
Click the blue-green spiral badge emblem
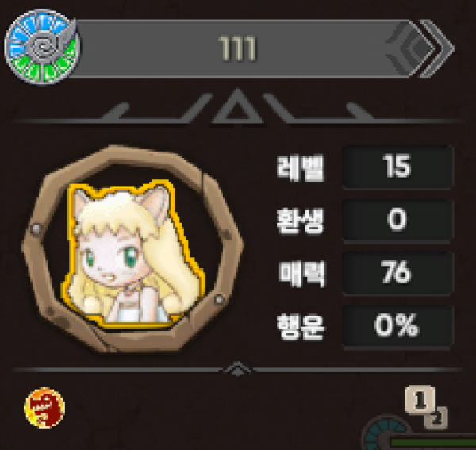(x=42, y=47)
